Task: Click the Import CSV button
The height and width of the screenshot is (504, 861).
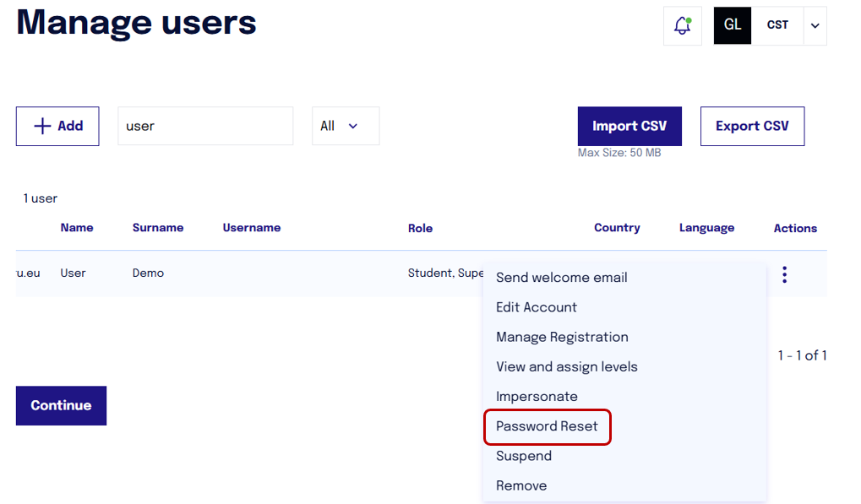Action: (629, 125)
